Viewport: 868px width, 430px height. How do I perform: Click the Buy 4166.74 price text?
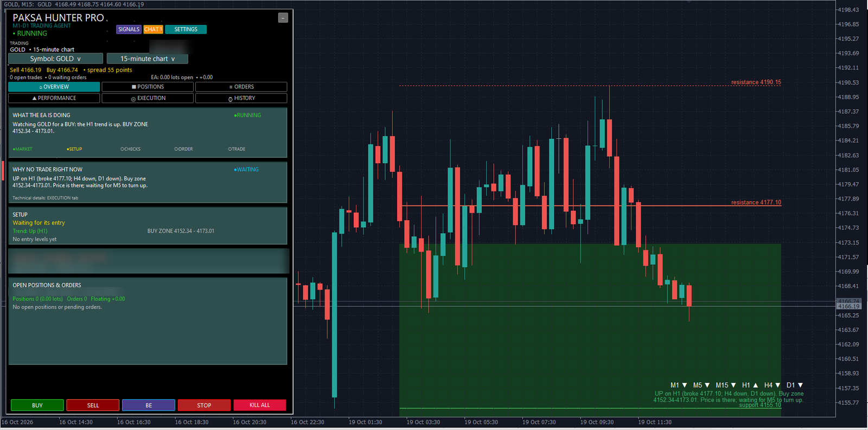[62, 70]
